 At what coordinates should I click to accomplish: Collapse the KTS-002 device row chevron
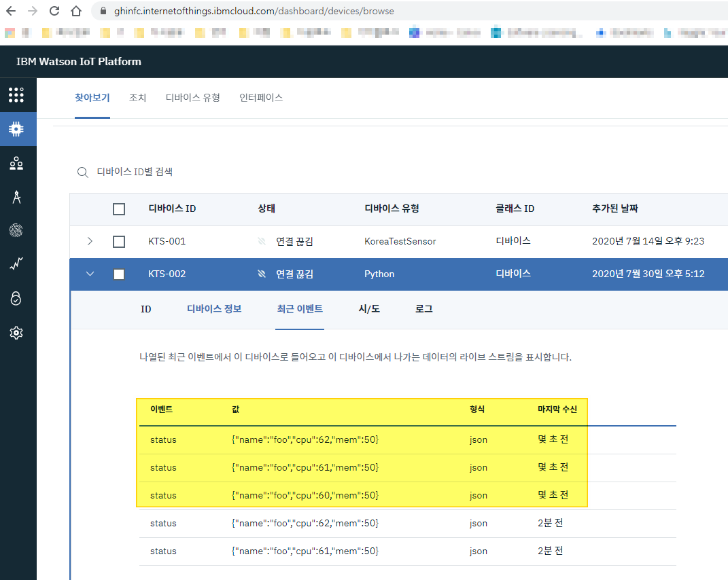[x=90, y=274]
